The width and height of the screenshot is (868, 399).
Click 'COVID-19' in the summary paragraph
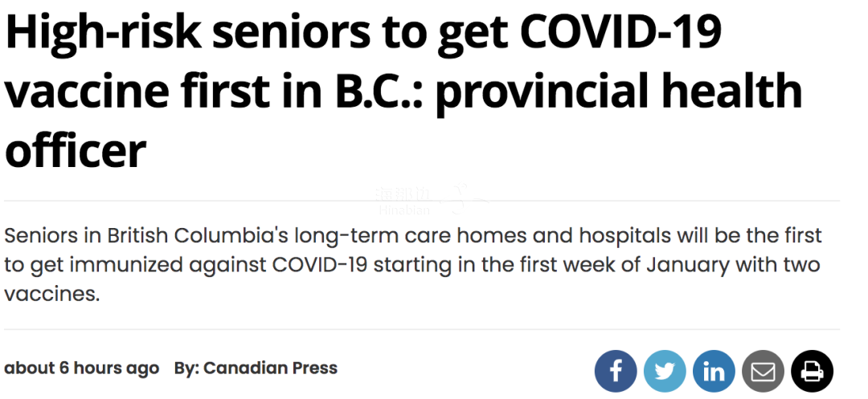319,265
